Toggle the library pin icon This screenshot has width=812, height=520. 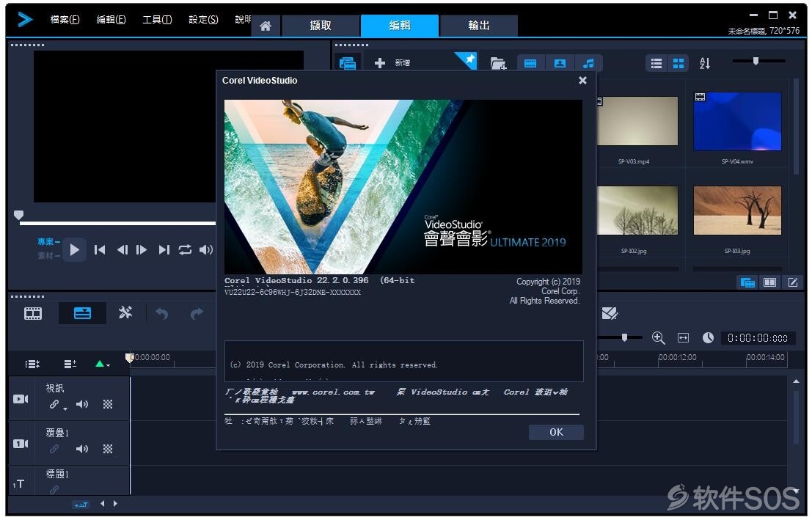pos(469,61)
